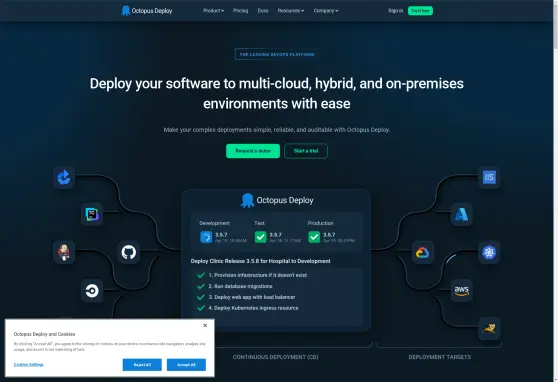This screenshot has height=382, width=558.
Task: Click the Tomcat cat icon
Action: [489, 329]
